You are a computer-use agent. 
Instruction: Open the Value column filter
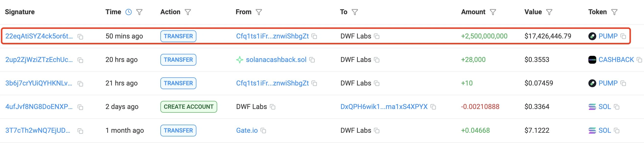(x=549, y=12)
